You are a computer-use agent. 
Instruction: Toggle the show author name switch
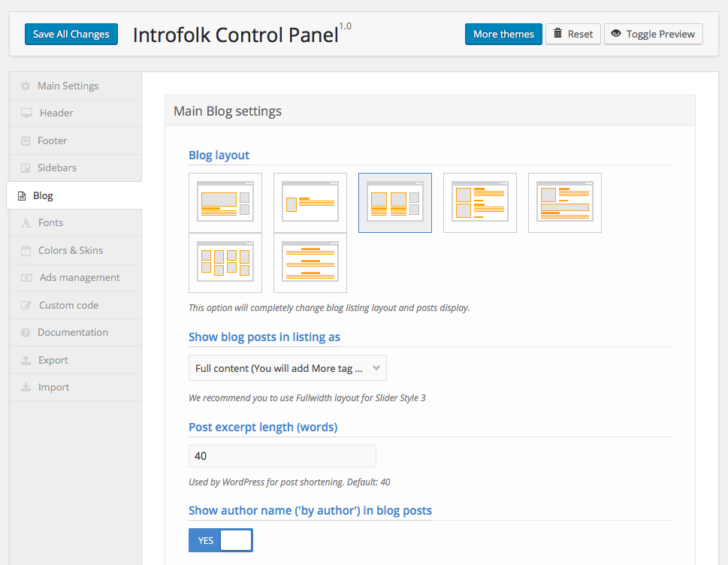220,540
